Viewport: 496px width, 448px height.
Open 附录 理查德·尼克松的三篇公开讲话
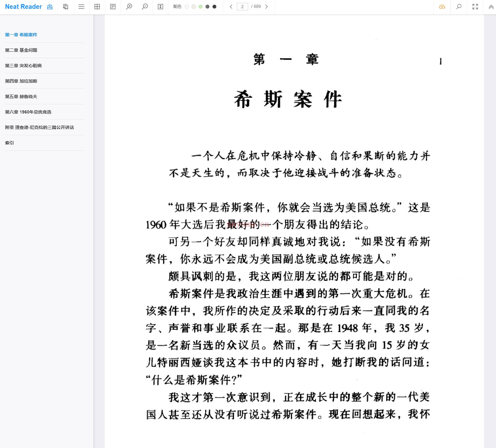pyautogui.click(x=39, y=127)
